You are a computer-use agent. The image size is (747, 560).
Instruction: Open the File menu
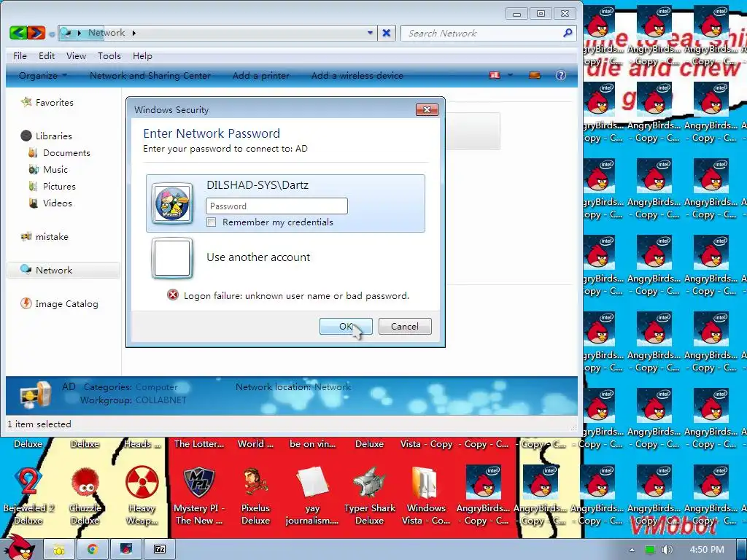coord(20,55)
